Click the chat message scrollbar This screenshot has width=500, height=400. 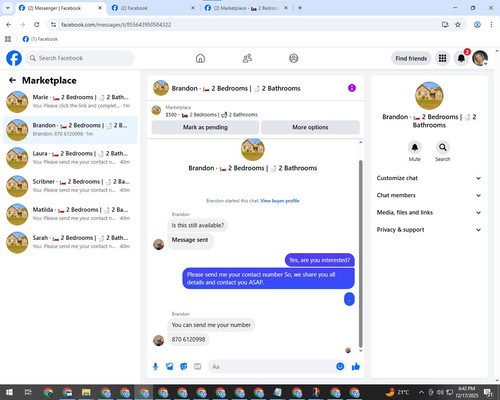(360, 253)
